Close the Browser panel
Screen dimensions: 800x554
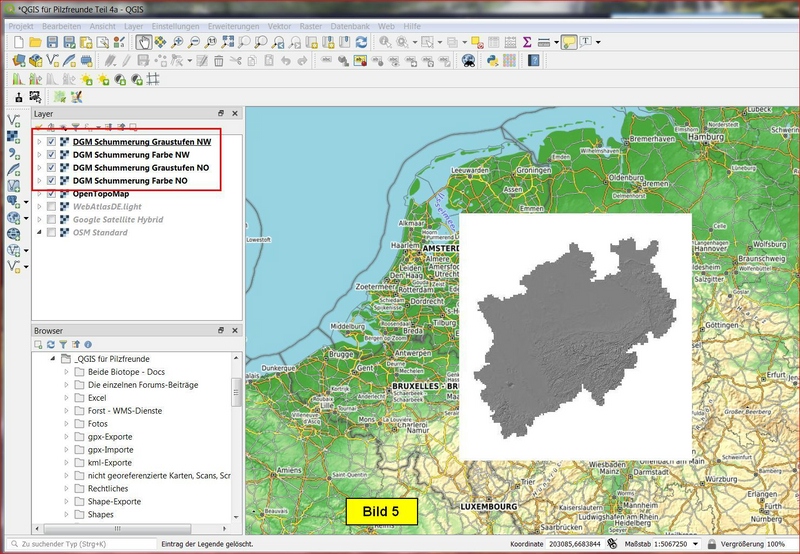click(x=235, y=331)
